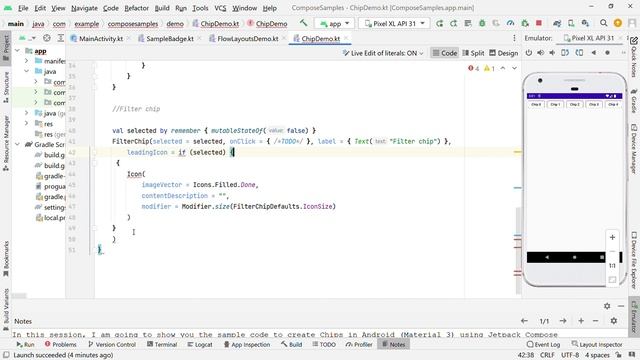Open the Profiler tool window
The width and height of the screenshot is (640, 360).
(x=359, y=344)
